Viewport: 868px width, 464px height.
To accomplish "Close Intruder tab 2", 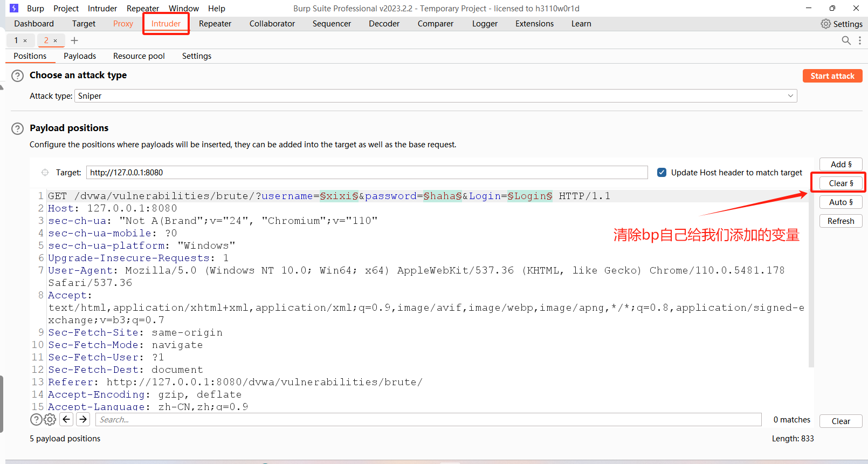I will 55,40.
